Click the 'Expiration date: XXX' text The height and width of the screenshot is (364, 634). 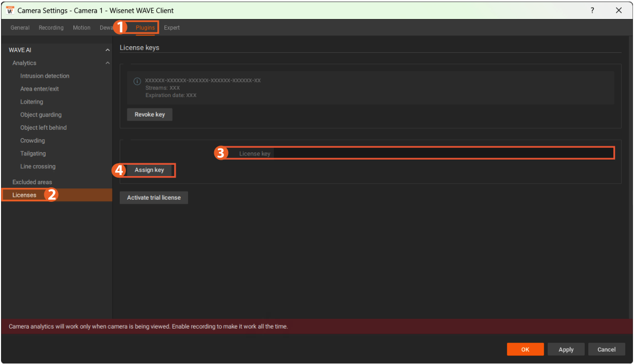click(171, 95)
